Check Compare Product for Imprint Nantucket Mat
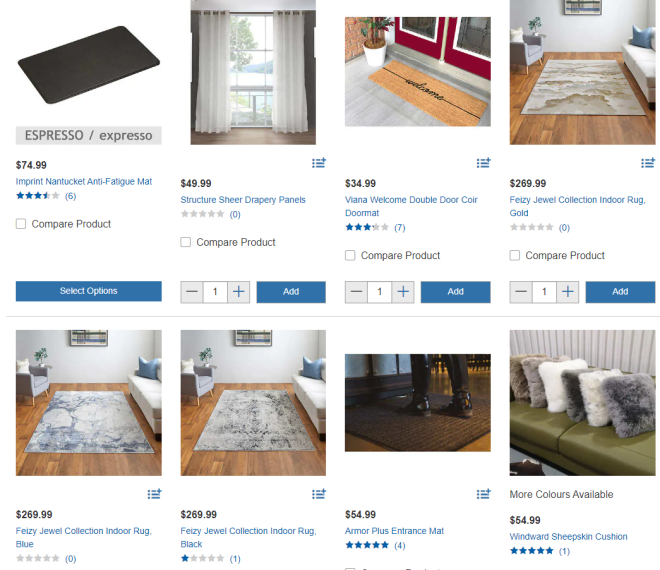 21,224
